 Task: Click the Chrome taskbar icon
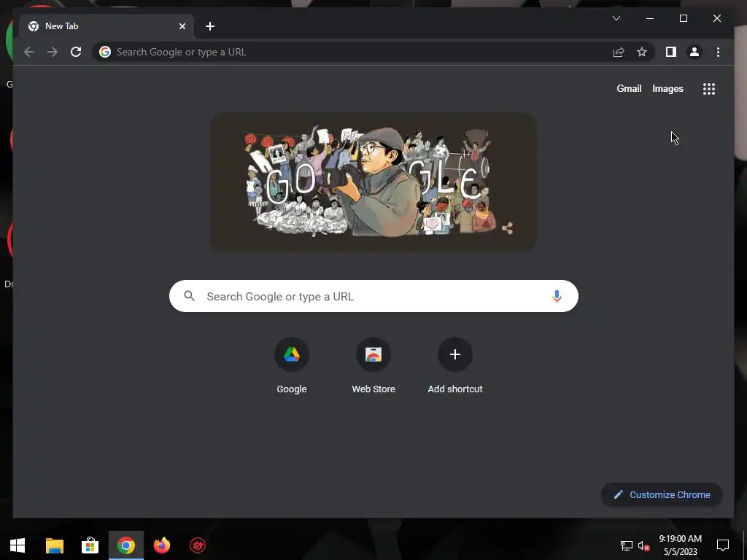point(125,545)
